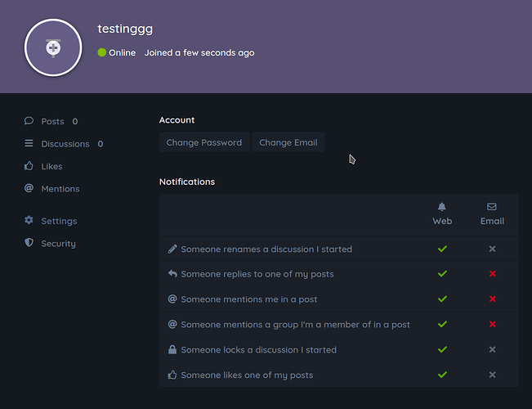The width and height of the screenshot is (532, 409).
Task: Open the Posts section
Action: tap(51, 121)
